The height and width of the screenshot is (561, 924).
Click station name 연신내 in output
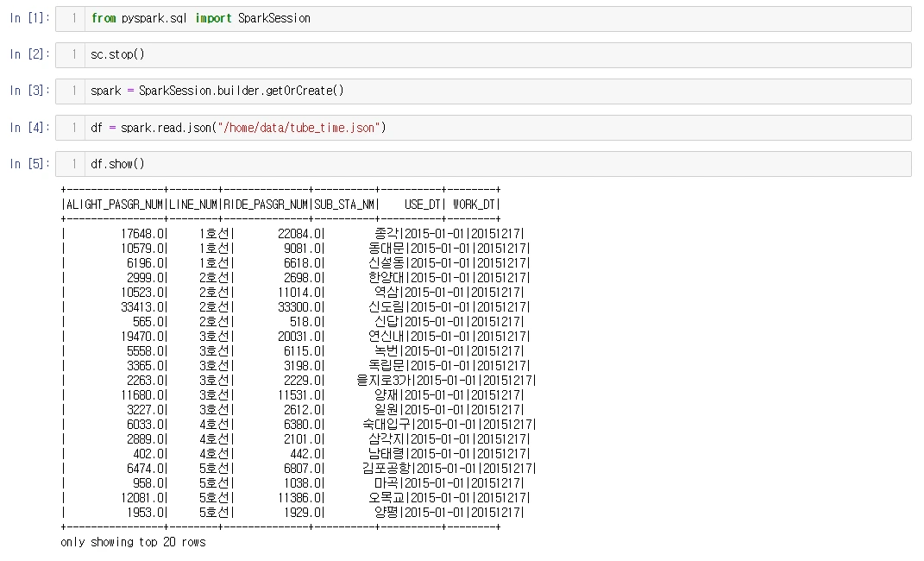pyautogui.click(x=387, y=337)
